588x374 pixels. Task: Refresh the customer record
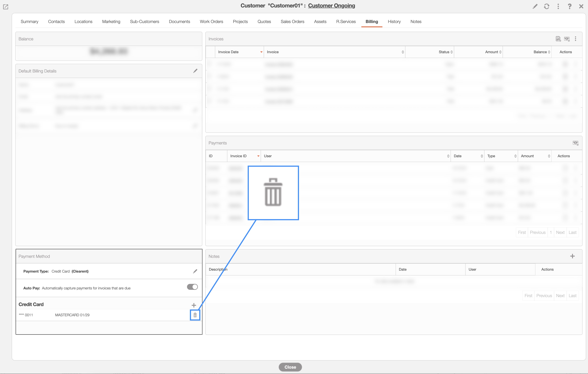click(547, 6)
